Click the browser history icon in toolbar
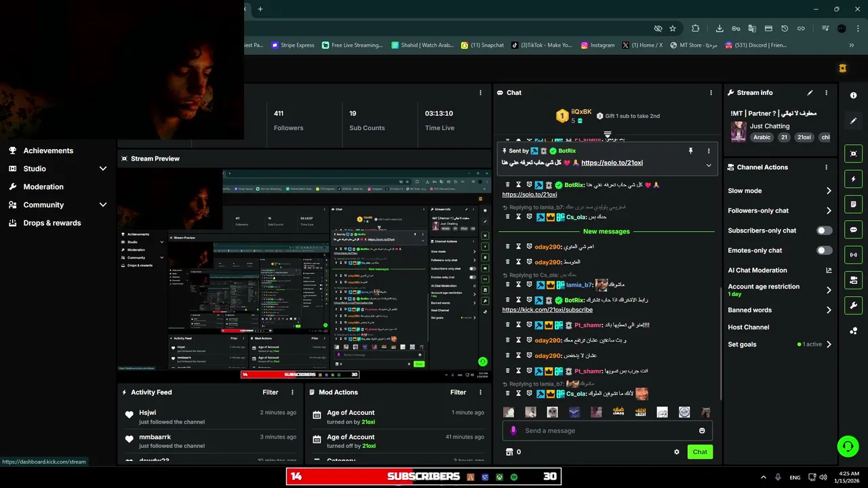 tap(785, 28)
